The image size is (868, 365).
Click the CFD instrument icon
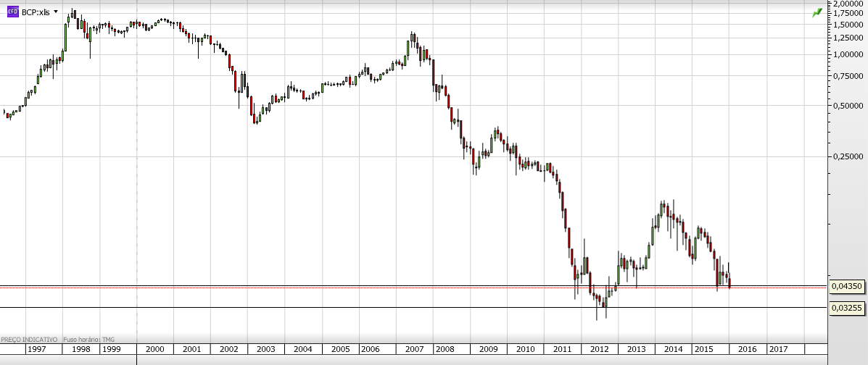(13, 12)
